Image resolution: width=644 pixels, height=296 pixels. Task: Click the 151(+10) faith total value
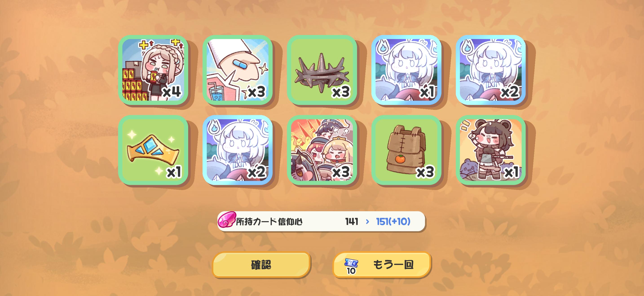pos(393,222)
